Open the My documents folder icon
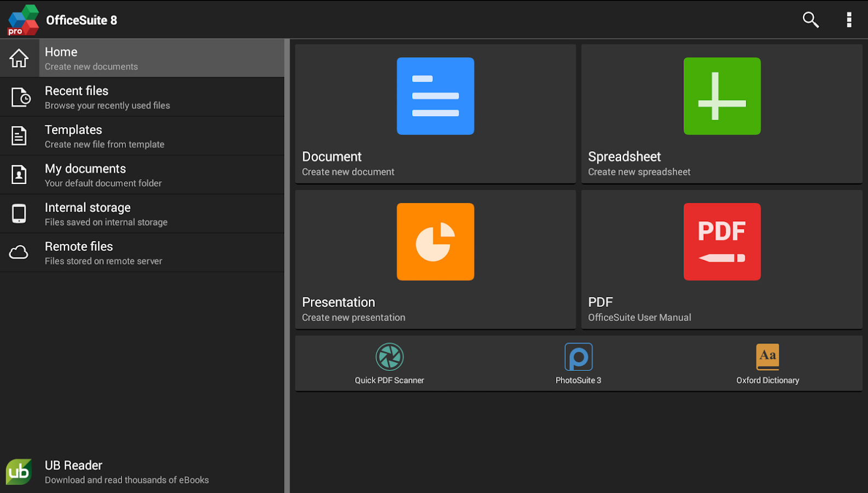This screenshot has width=868, height=493. click(x=19, y=175)
